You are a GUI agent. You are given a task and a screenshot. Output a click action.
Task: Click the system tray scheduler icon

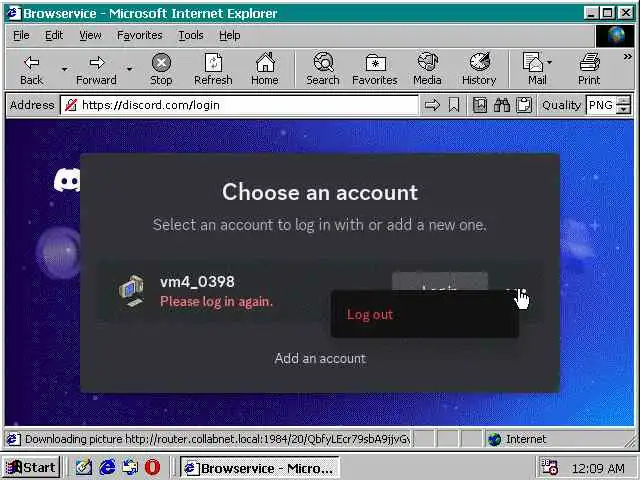(549, 467)
